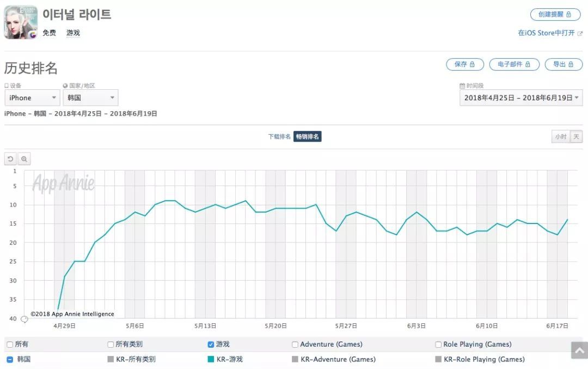Click the scroll-to-top arrow button
Viewport: 588px width, 369px height.
click(x=579, y=350)
